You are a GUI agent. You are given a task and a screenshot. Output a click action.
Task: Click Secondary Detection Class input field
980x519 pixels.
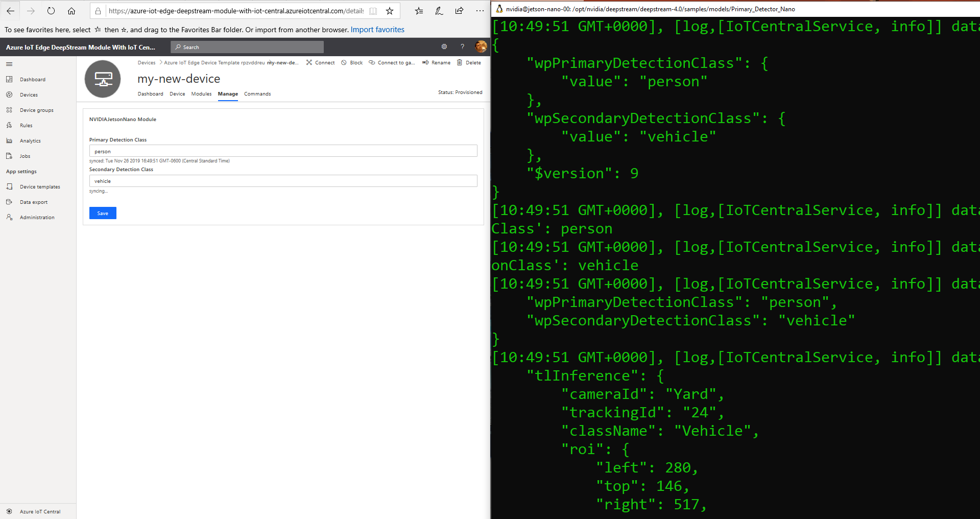coord(283,181)
